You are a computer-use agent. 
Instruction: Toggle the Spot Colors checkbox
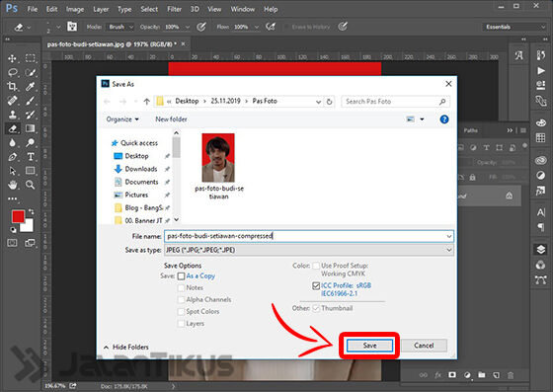[x=181, y=312]
